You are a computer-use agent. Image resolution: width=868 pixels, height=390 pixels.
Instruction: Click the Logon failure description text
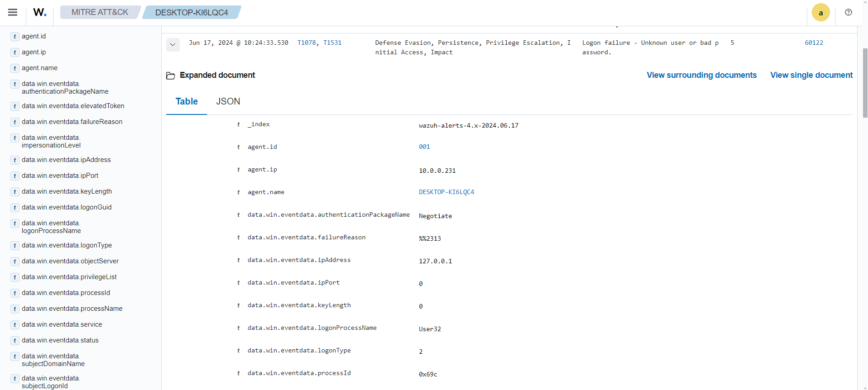point(650,47)
